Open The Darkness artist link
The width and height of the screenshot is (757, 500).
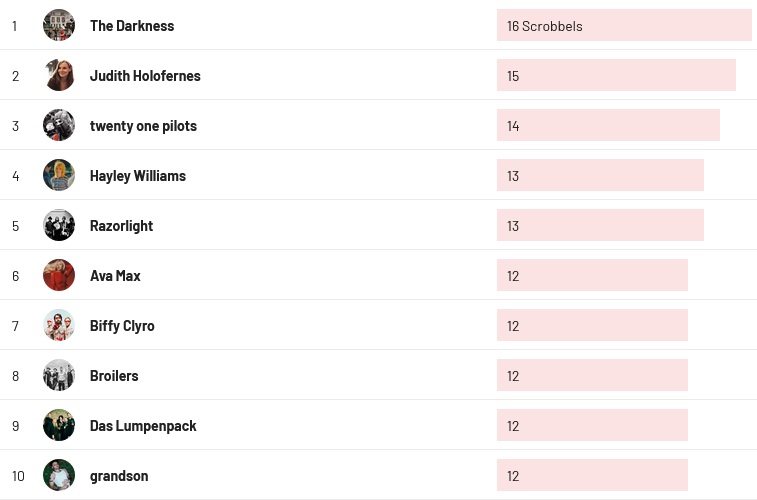132,26
